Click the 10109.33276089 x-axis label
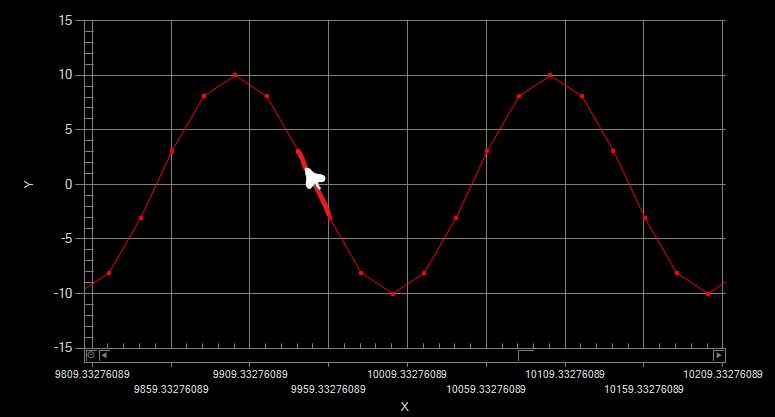Viewport: 775px width, 417px height. 565,374
